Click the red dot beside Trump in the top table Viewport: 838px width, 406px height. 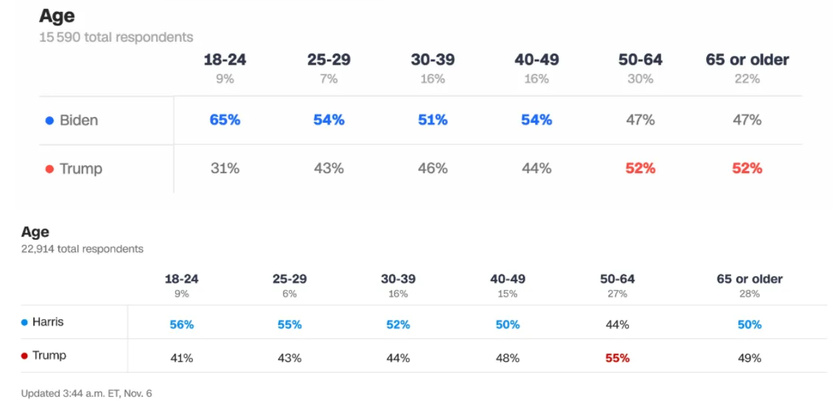pyautogui.click(x=50, y=169)
